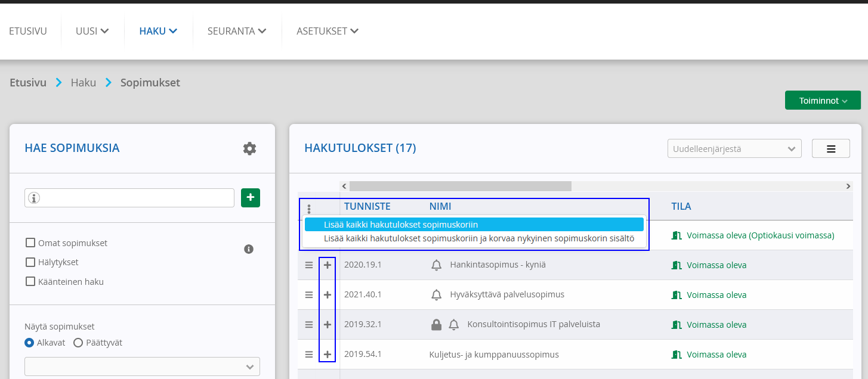The height and width of the screenshot is (379, 868).
Task: Click the contract ID 2019.32.1
Action: click(363, 325)
